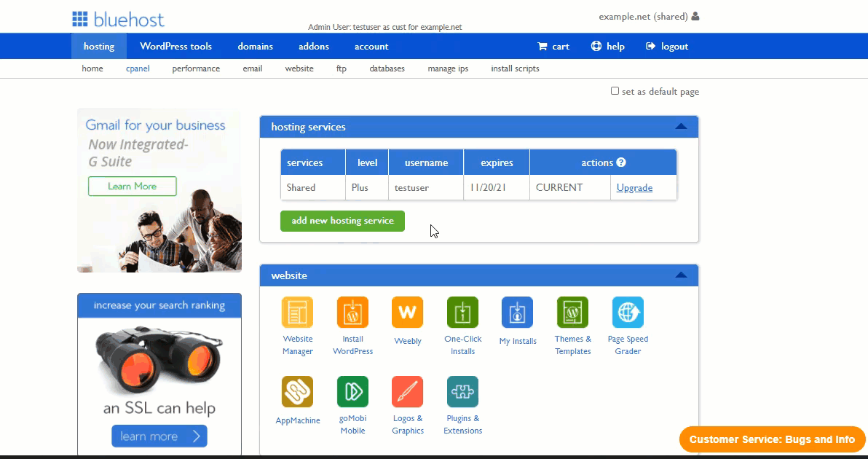Switch to the account tab

coord(371,47)
